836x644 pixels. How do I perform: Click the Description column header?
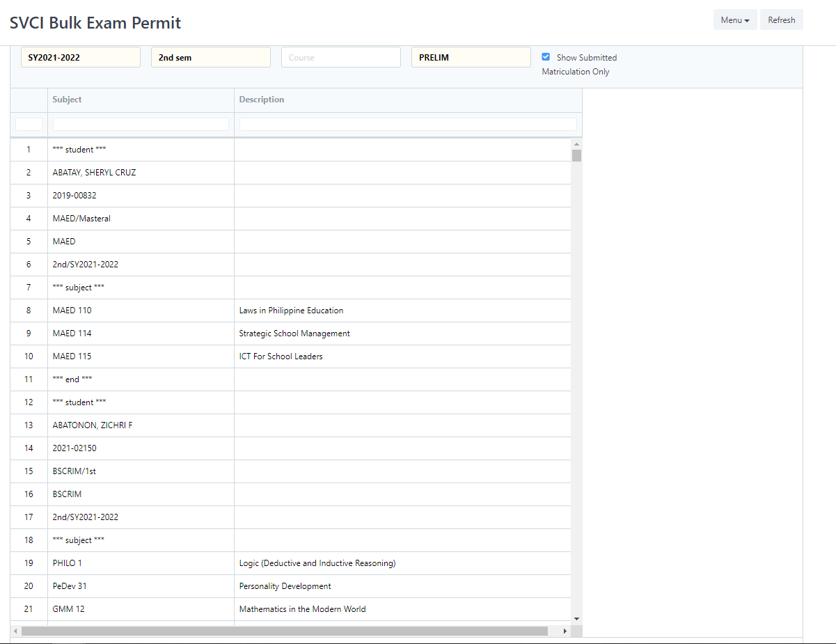click(408, 100)
